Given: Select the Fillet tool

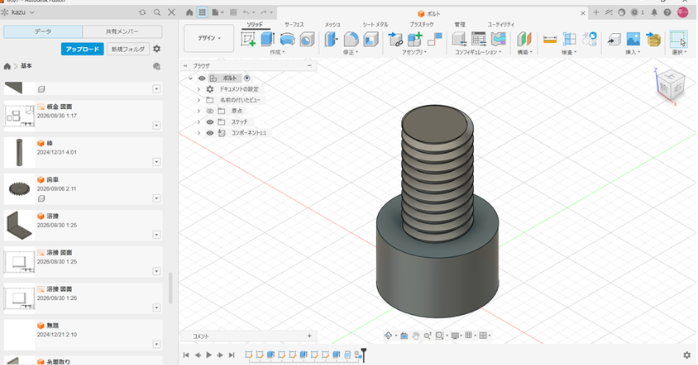Looking at the screenshot, I should point(351,39).
